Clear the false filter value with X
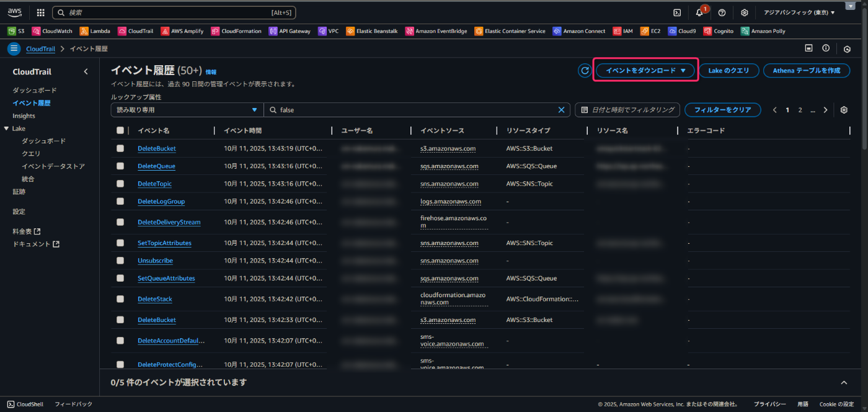This screenshot has height=412, width=868. click(561, 110)
